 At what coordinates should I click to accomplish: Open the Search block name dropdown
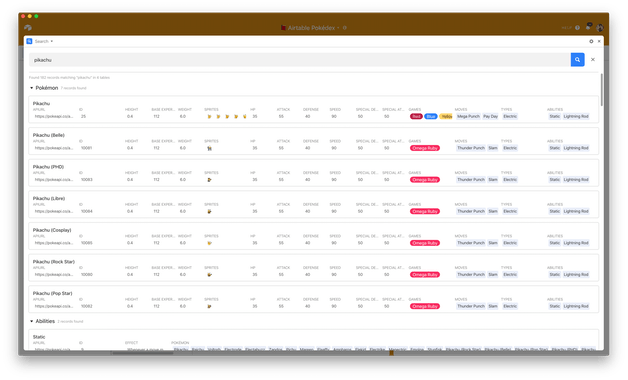(x=44, y=41)
